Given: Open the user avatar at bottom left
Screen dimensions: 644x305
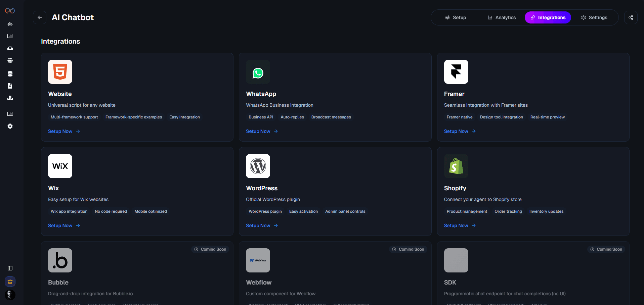Looking at the screenshot, I should tap(10, 295).
